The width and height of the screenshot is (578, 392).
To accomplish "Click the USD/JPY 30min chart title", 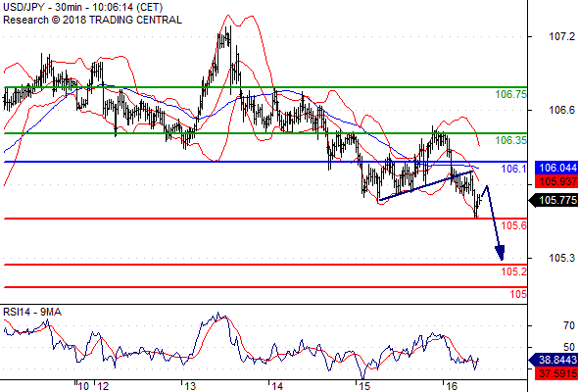I will point(83,7).
